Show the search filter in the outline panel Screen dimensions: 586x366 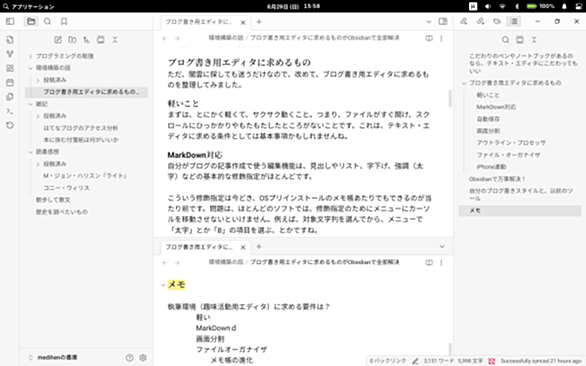pyautogui.click(x=505, y=40)
